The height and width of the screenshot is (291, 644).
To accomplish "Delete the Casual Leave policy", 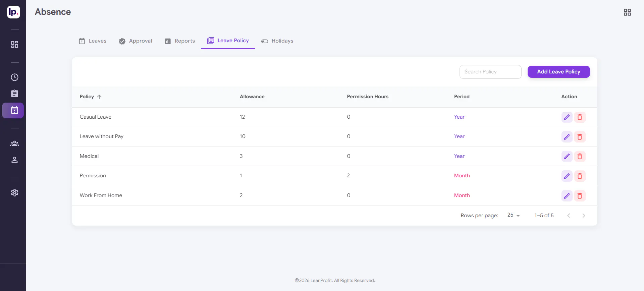I will click(x=580, y=117).
